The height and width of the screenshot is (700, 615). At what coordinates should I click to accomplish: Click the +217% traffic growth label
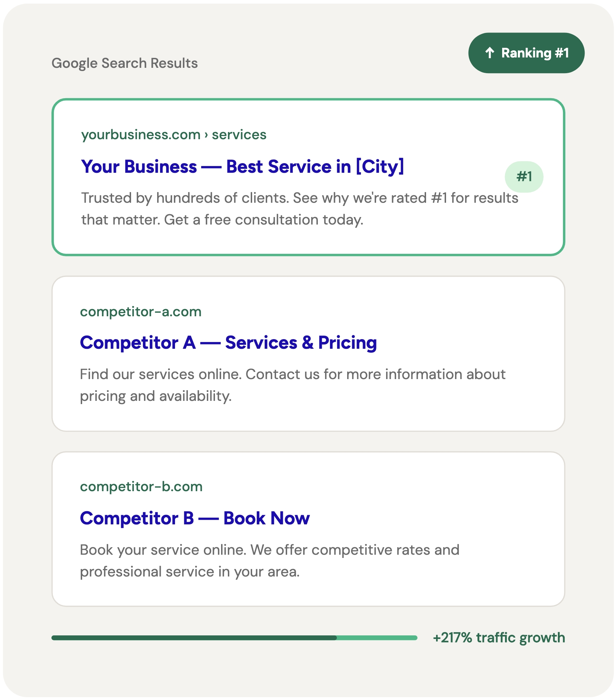click(499, 638)
